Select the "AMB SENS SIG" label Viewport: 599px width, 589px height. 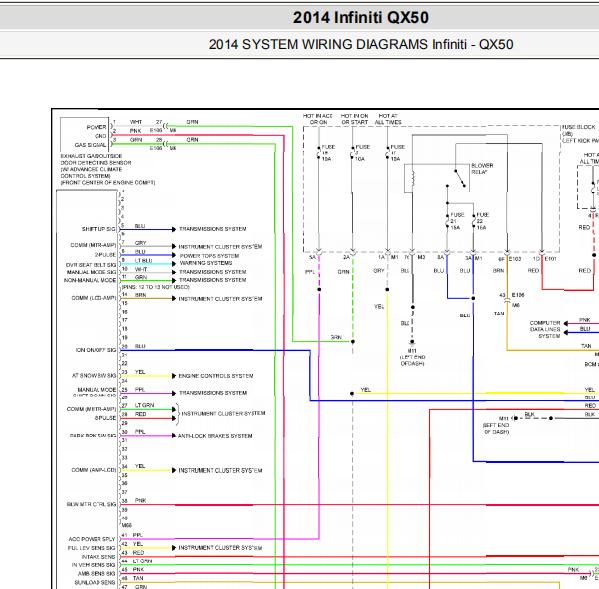coord(96,573)
